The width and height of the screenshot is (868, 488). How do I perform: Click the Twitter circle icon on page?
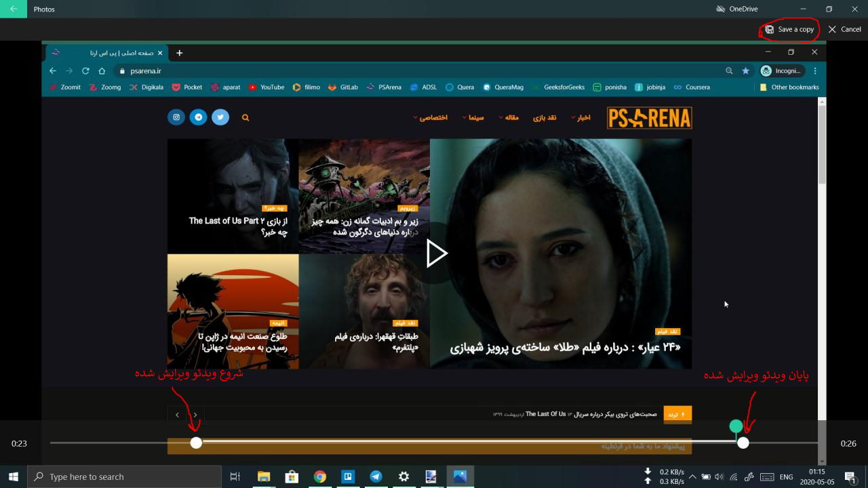coord(220,117)
